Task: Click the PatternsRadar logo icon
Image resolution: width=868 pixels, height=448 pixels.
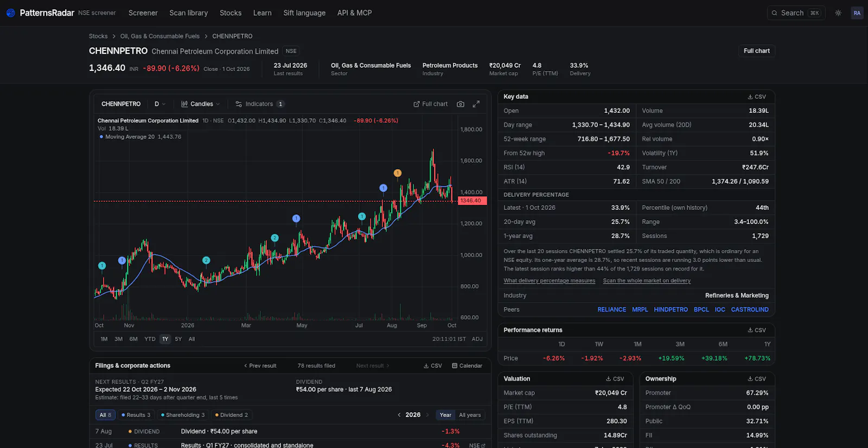Action: pyautogui.click(x=10, y=13)
